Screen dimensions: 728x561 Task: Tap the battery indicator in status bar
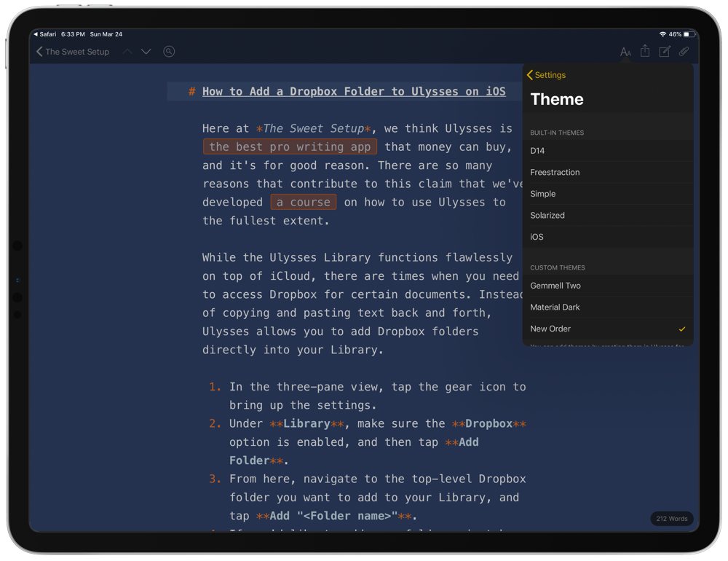click(x=689, y=34)
